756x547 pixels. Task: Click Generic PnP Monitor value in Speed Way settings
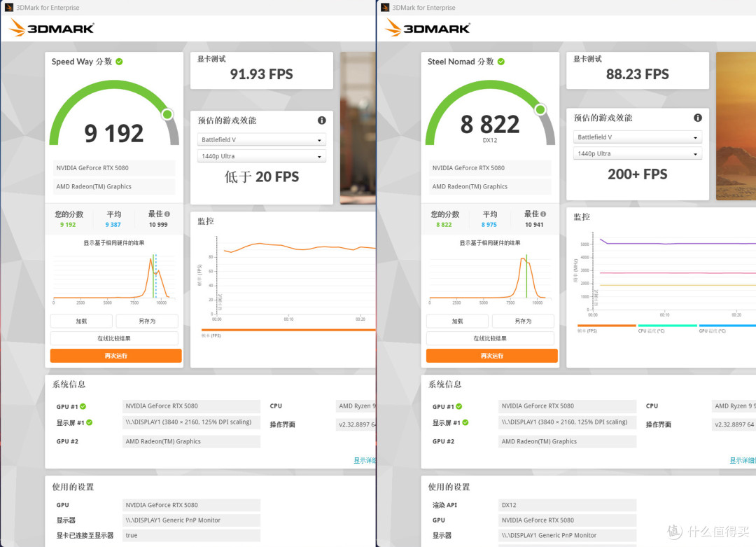(x=191, y=520)
